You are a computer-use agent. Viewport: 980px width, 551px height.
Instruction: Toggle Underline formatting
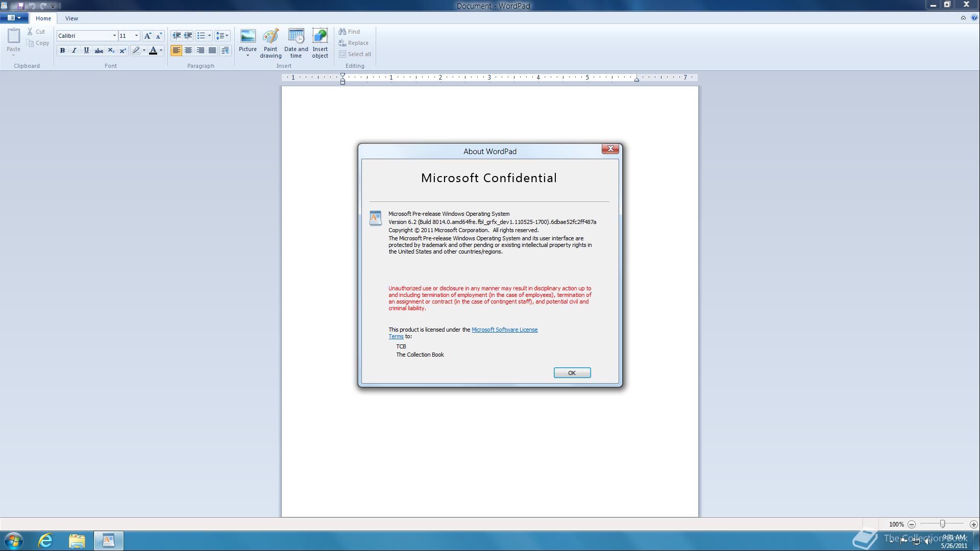(x=86, y=51)
